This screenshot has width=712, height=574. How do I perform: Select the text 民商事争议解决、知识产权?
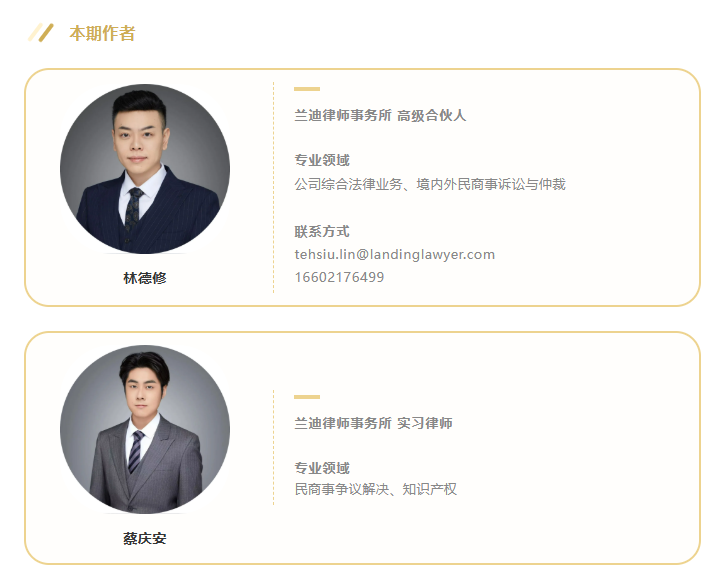376,489
